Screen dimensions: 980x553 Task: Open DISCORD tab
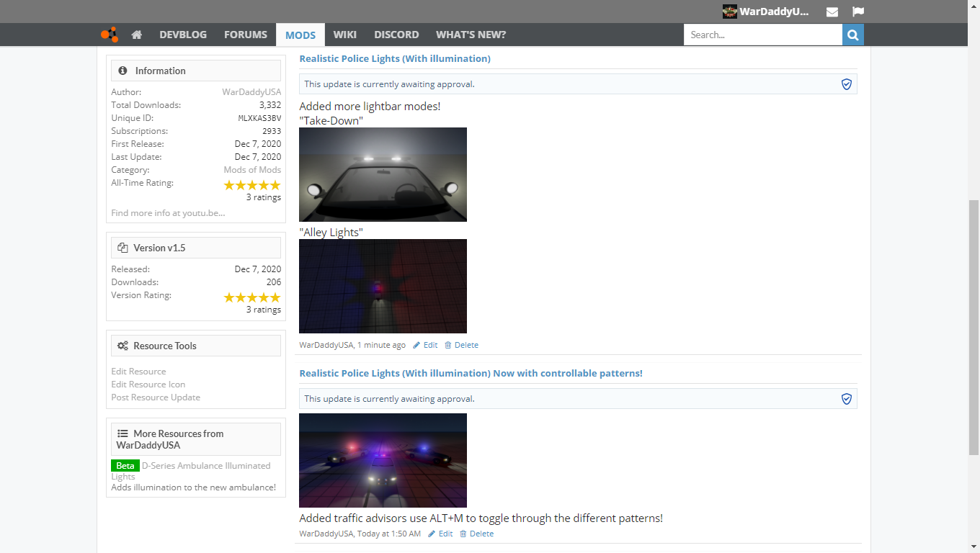click(x=396, y=35)
